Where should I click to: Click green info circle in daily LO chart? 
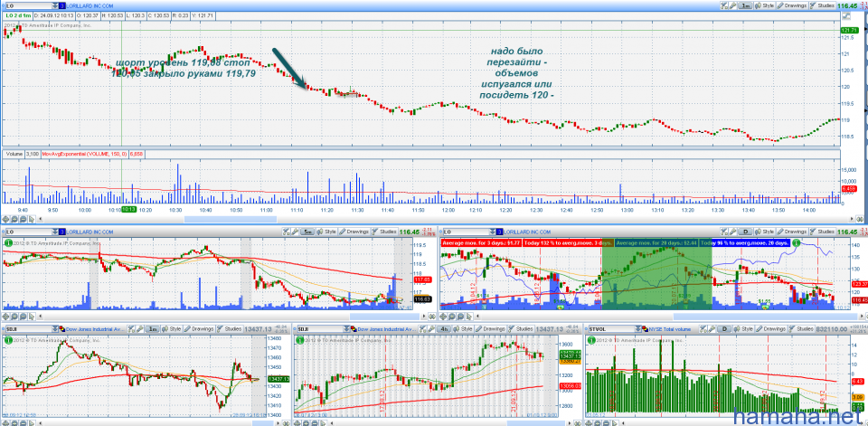(x=796, y=242)
